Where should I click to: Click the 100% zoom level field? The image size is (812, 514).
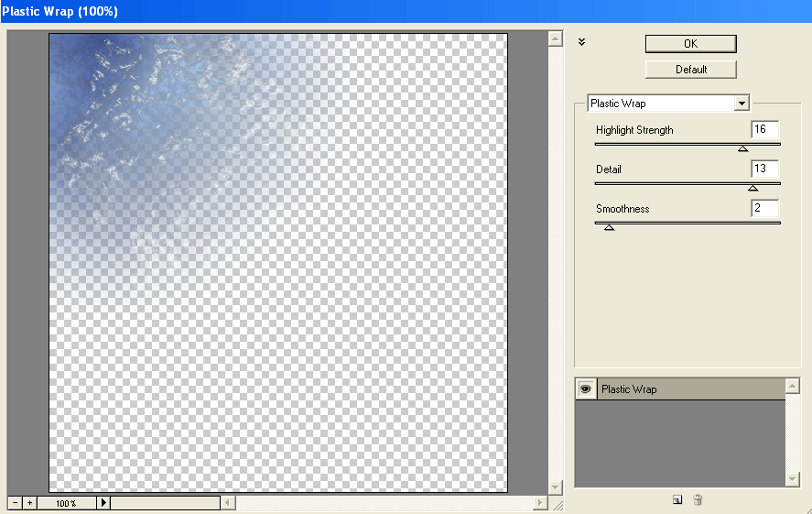67,503
